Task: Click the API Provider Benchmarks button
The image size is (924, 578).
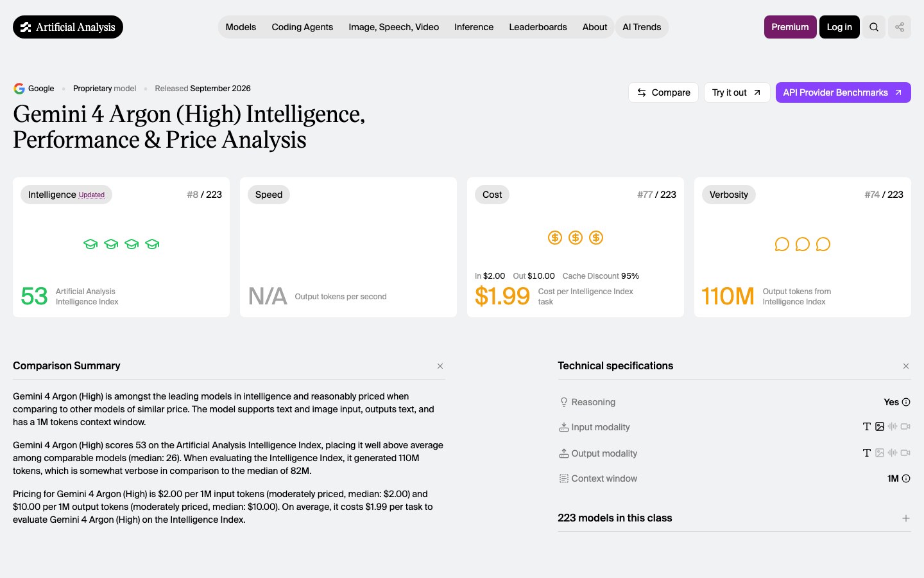Action: (x=843, y=92)
